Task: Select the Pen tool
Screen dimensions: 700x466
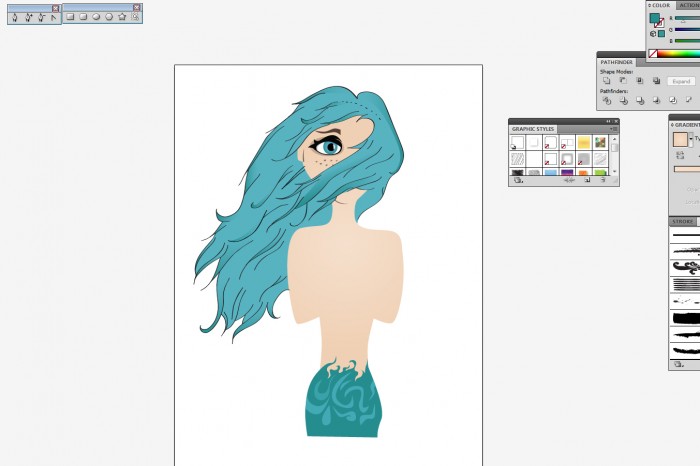Action: [15, 17]
